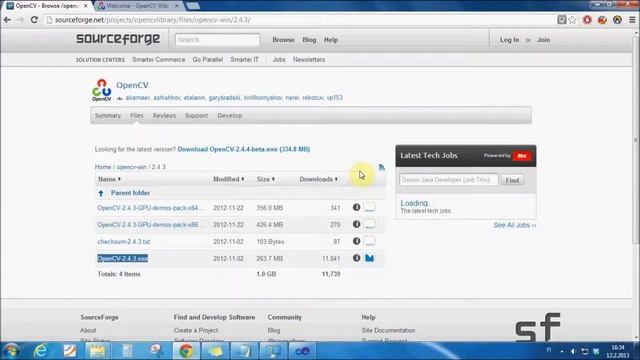Open the checksum-2.4.3.txt file link
Viewport: 640px width, 360px height.
click(x=124, y=242)
